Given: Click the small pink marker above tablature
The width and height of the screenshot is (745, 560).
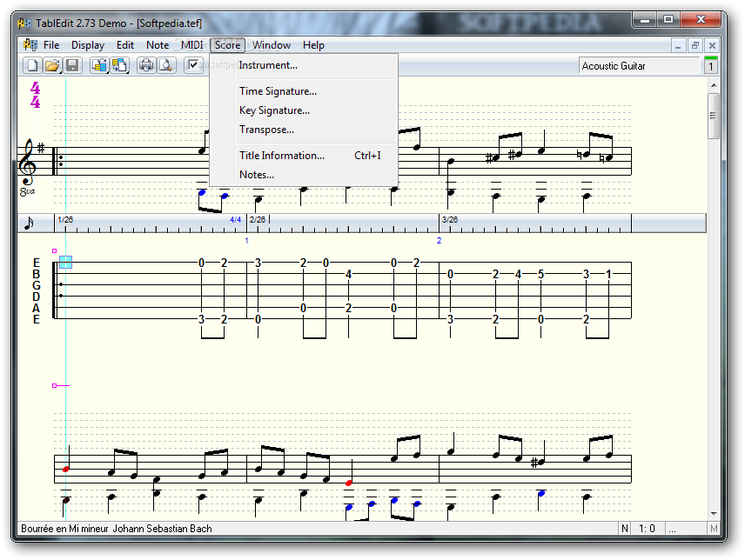Looking at the screenshot, I should pyautogui.click(x=54, y=250).
